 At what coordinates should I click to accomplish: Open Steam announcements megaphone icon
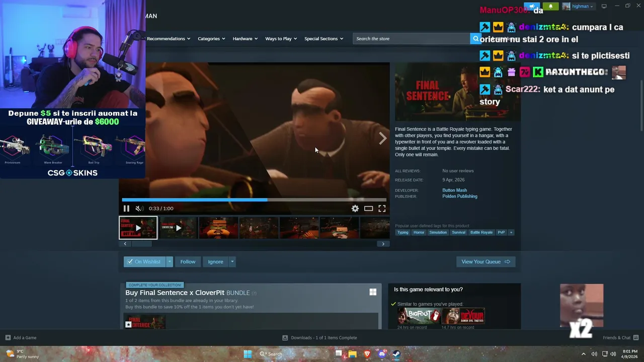point(532,7)
